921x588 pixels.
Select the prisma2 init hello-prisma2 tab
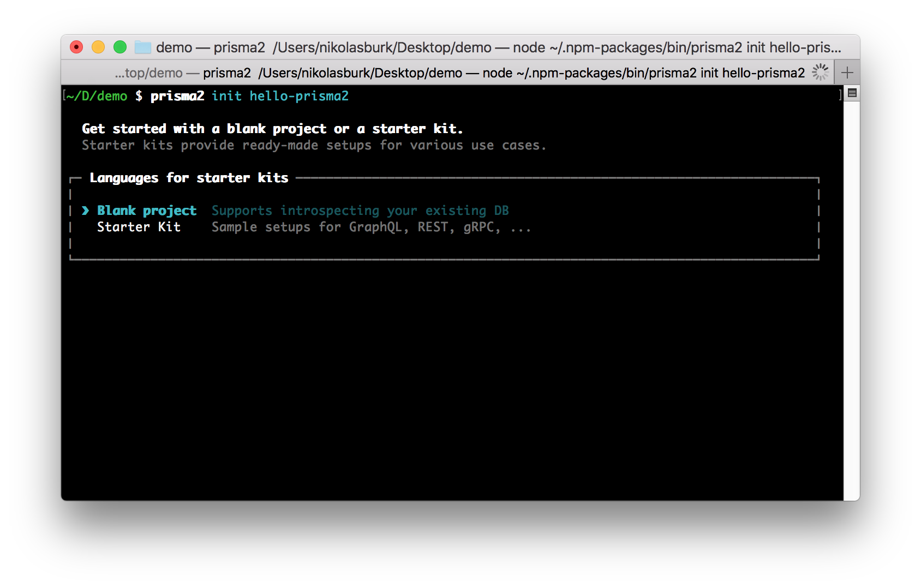(x=447, y=73)
